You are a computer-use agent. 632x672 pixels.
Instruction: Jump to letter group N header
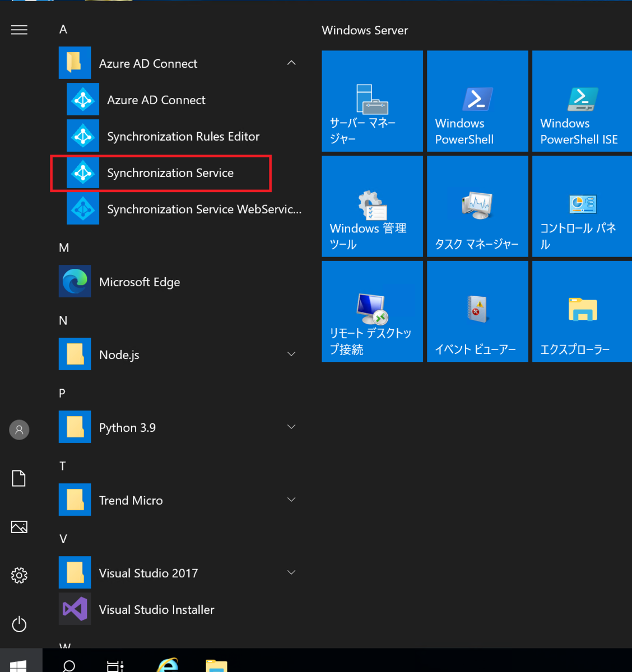(63, 320)
